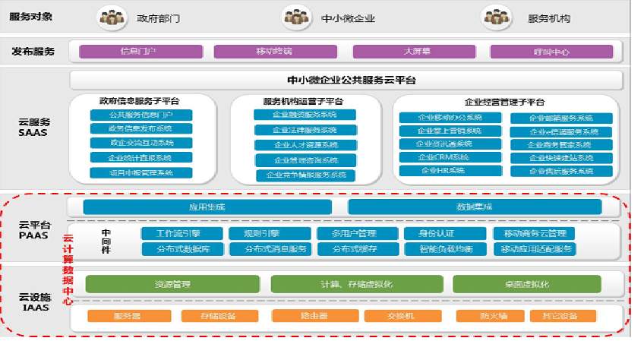Click the 政府部门 people icon

click(112, 15)
